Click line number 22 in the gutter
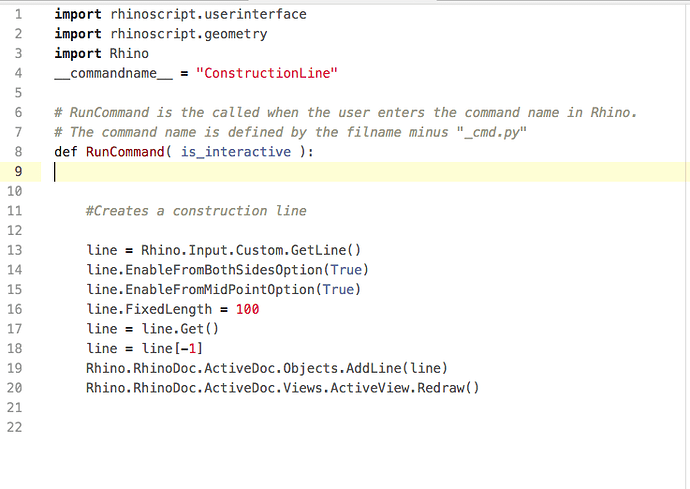The width and height of the screenshot is (690, 489). 15,427
